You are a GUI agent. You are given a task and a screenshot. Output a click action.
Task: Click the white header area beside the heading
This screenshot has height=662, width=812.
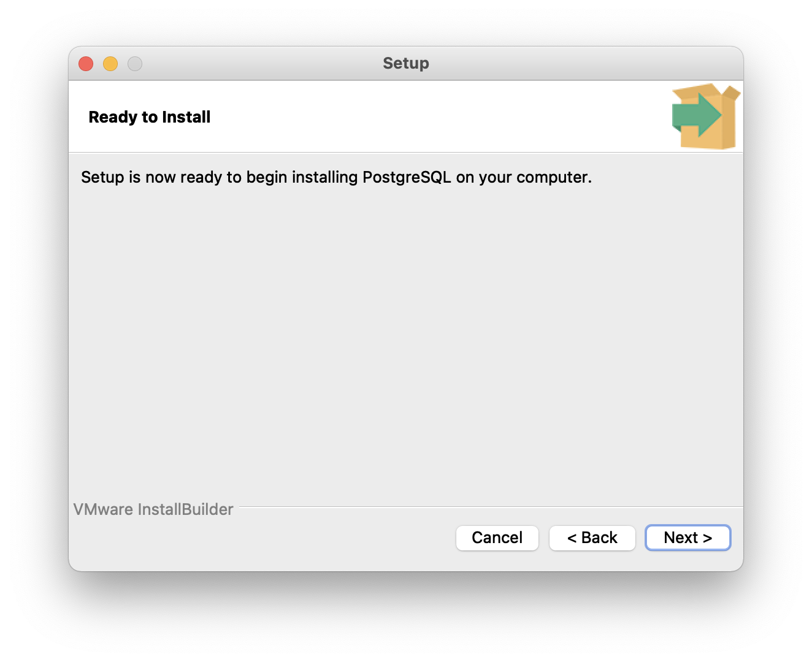(429, 117)
